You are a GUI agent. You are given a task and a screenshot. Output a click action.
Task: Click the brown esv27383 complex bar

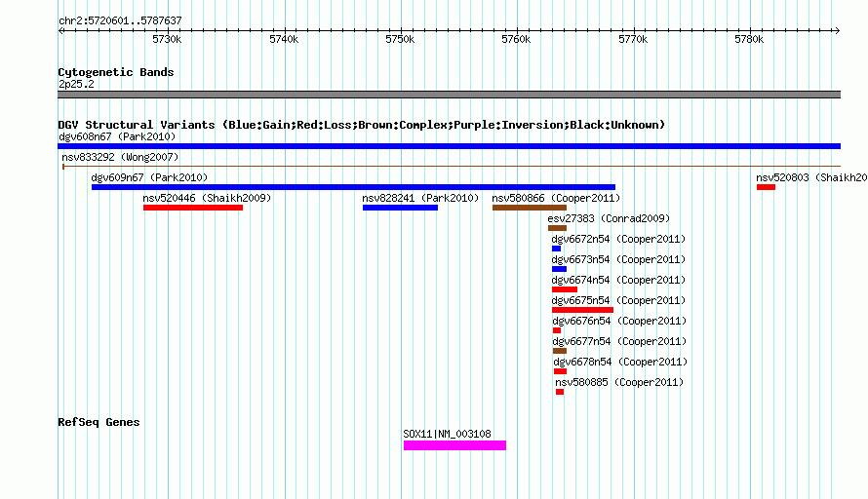tap(558, 228)
